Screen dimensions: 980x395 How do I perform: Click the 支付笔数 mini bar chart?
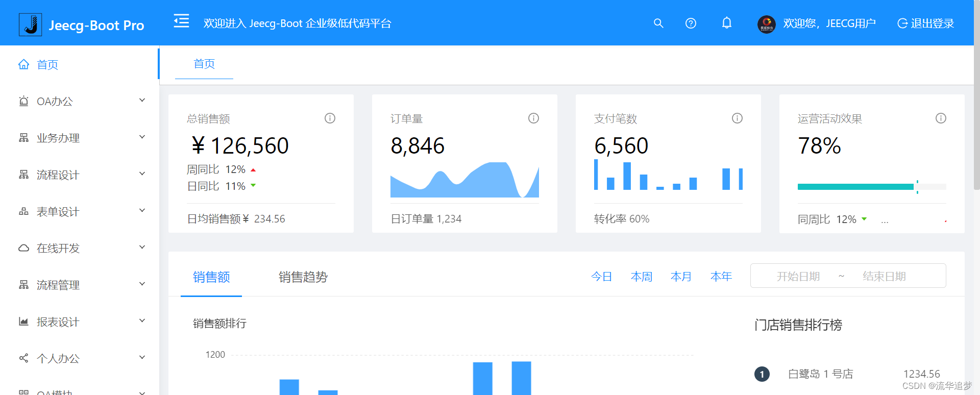[x=668, y=175]
